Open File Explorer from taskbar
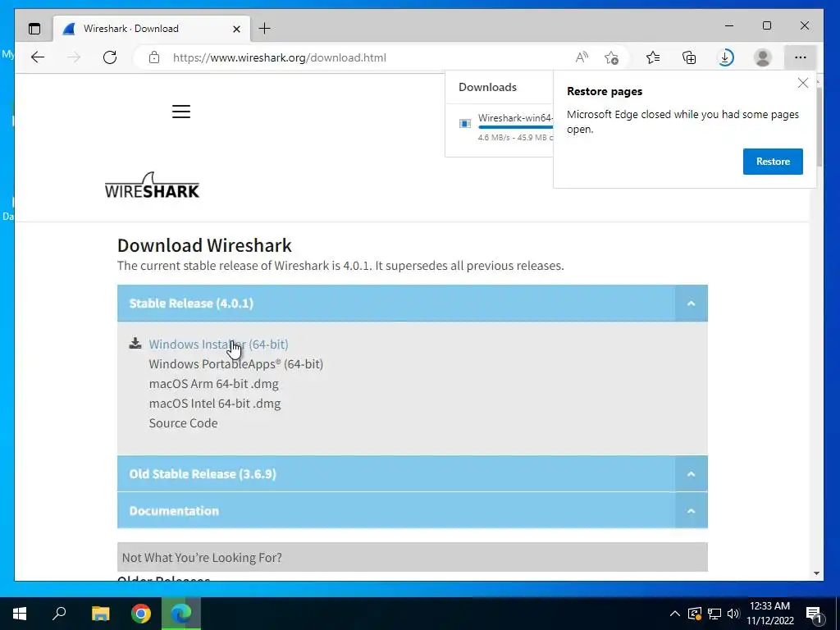Image resolution: width=840 pixels, height=630 pixels. 100,614
